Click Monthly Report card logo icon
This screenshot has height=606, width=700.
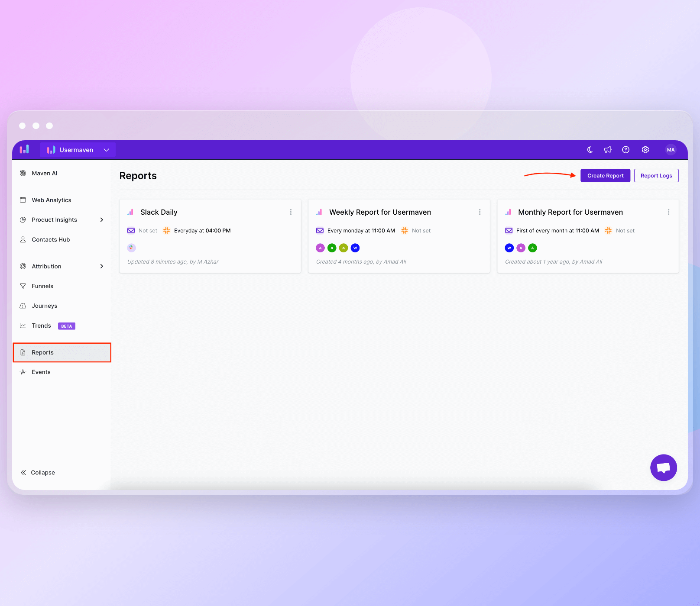pyautogui.click(x=508, y=212)
